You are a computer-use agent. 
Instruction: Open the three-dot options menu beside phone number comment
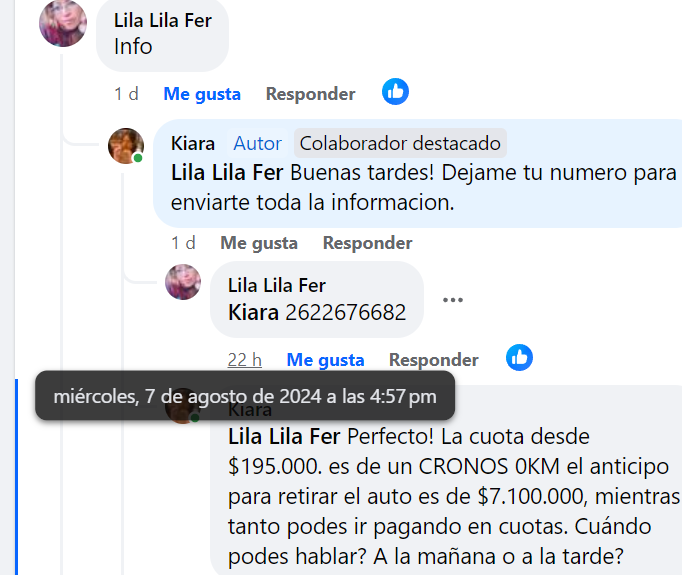pyautogui.click(x=453, y=300)
